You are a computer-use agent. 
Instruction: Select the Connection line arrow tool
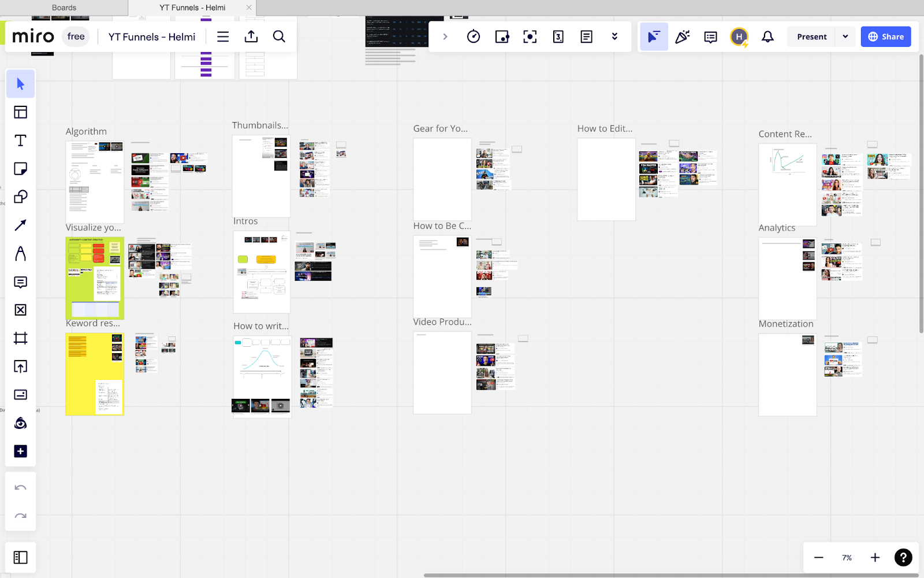pyautogui.click(x=20, y=225)
